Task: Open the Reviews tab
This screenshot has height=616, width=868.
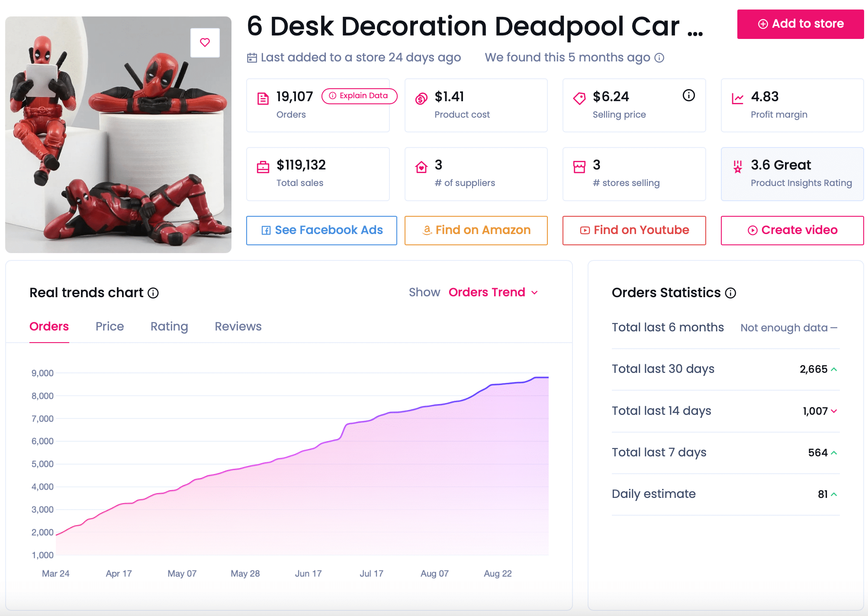Action: pyautogui.click(x=238, y=327)
